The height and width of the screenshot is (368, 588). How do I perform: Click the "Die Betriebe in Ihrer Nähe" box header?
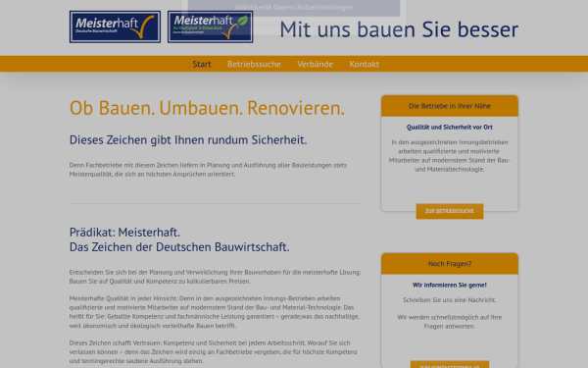coord(450,106)
